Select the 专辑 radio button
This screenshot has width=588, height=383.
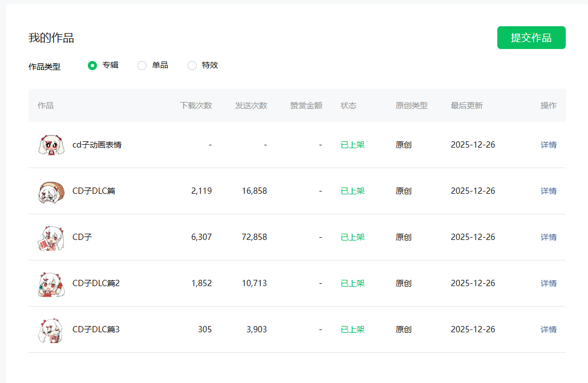92,66
